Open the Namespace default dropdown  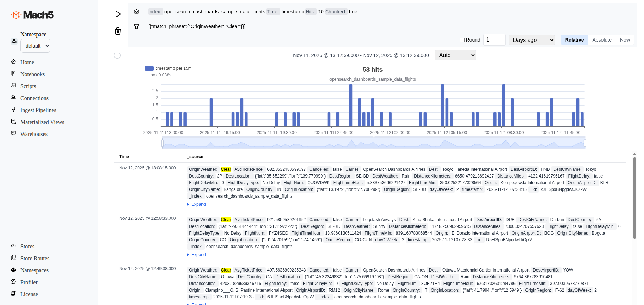coord(35,46)
